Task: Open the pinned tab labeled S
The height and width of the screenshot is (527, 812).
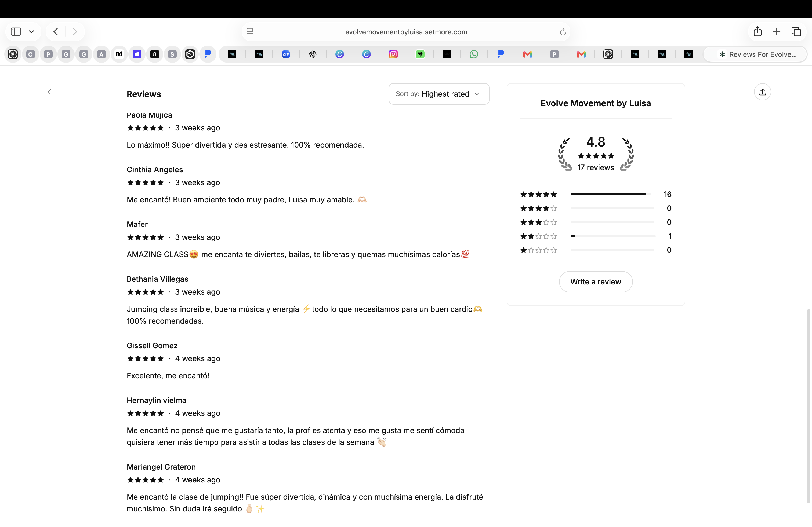Action: [172, 54]
